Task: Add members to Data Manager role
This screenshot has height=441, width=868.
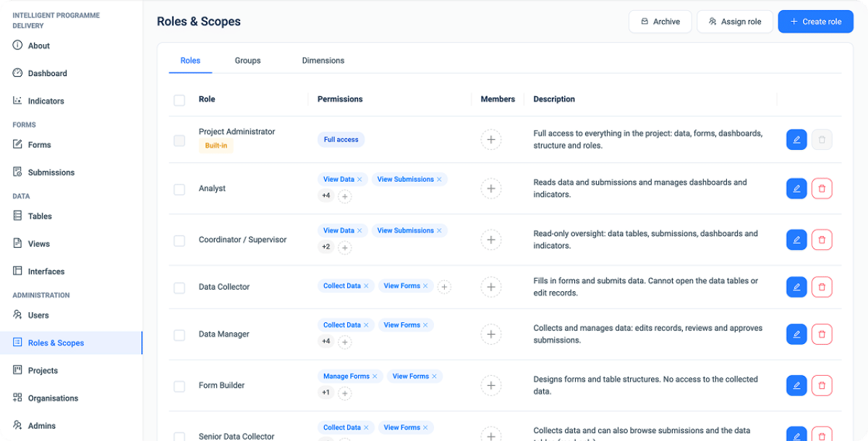Action: (490, 334)
